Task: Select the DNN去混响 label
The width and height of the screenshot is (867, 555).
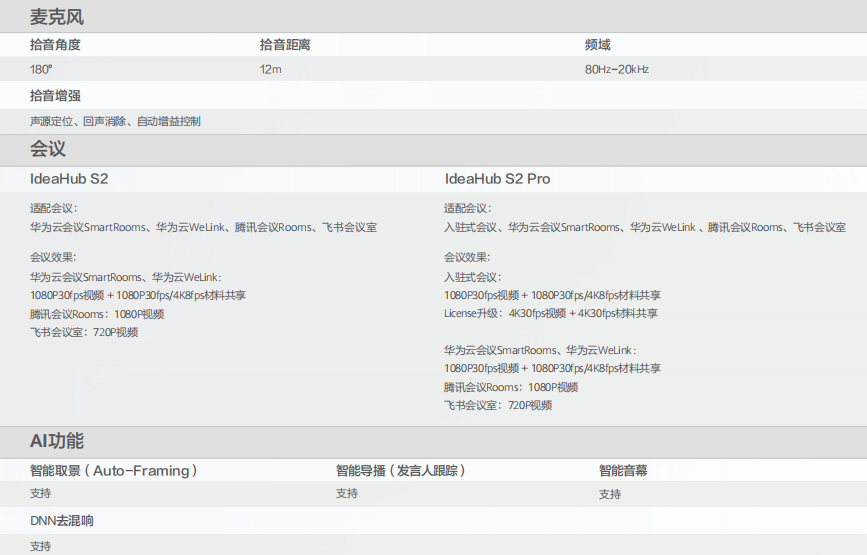Action: [x=62, y=521]
